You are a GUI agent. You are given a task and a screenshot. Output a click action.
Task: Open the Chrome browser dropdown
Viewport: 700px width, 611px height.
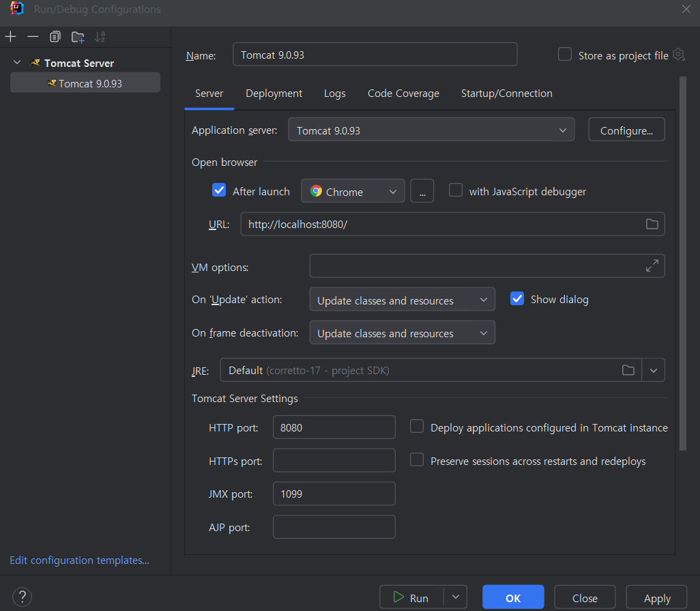click(353, 191)
